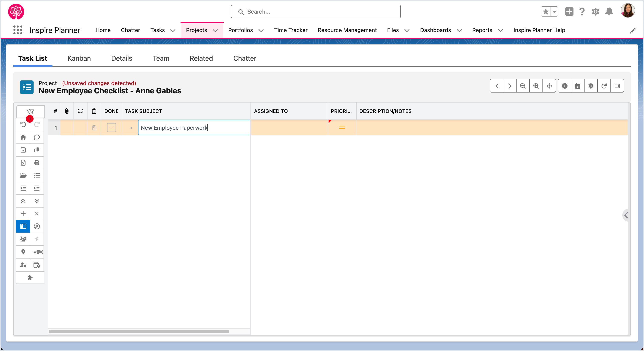This screenshot has height=351, width=644.
Task: Expand the Files nav dropdown
Action: point(407,31)
